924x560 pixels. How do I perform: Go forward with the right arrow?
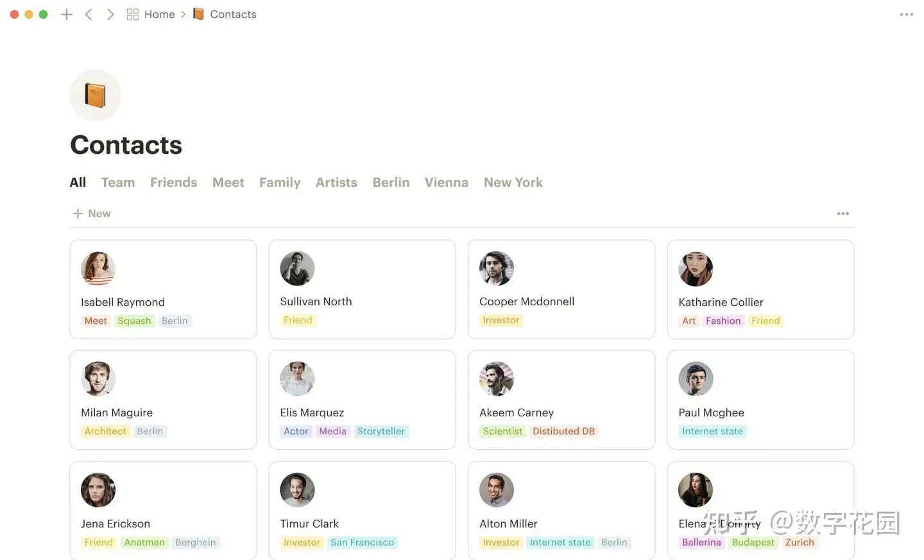[x=110, y=14]
